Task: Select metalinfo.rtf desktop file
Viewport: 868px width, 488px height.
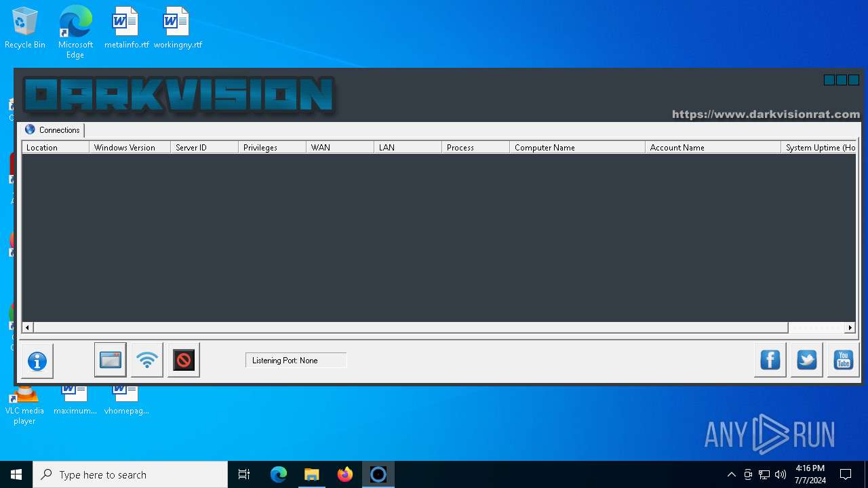Action: pos(126,28)
